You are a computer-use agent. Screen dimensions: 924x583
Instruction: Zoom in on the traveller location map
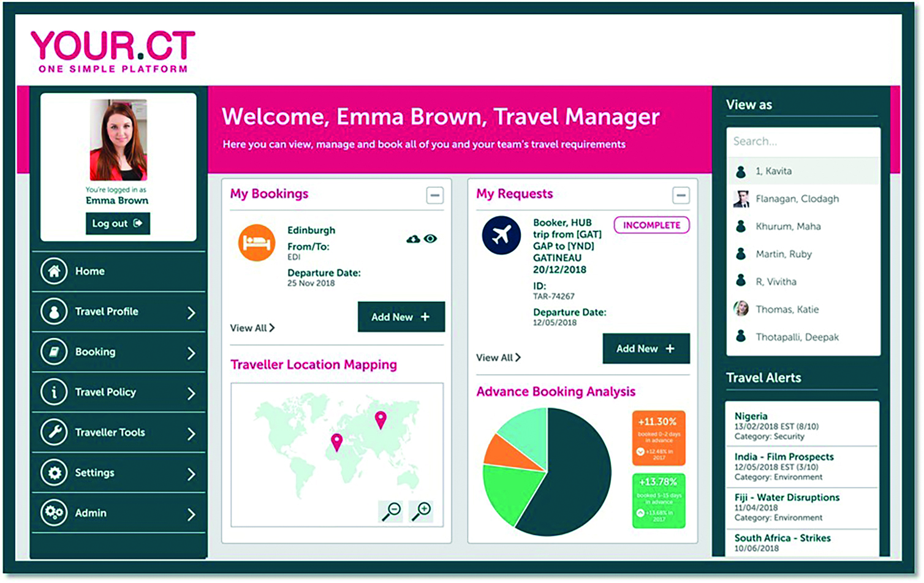click(x=422, y=511)
